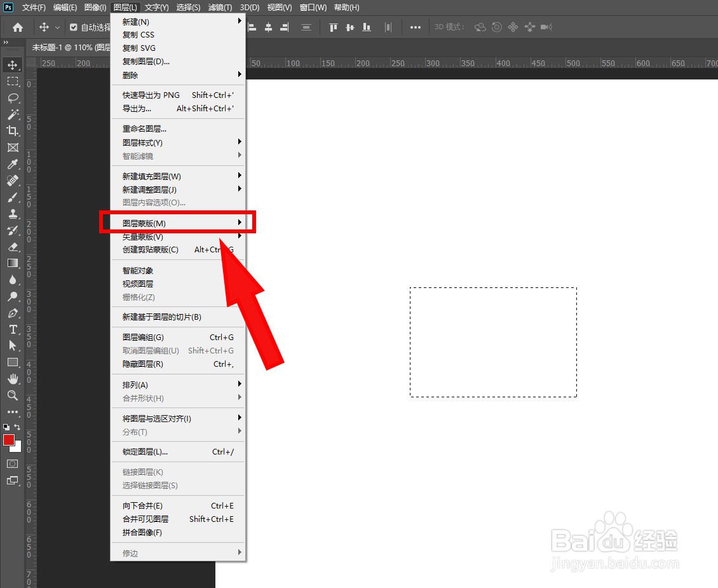This screenshot has height=588, width=718.
Task: Switch to the 未标题-1 document tab
Action: click(71, 47)
